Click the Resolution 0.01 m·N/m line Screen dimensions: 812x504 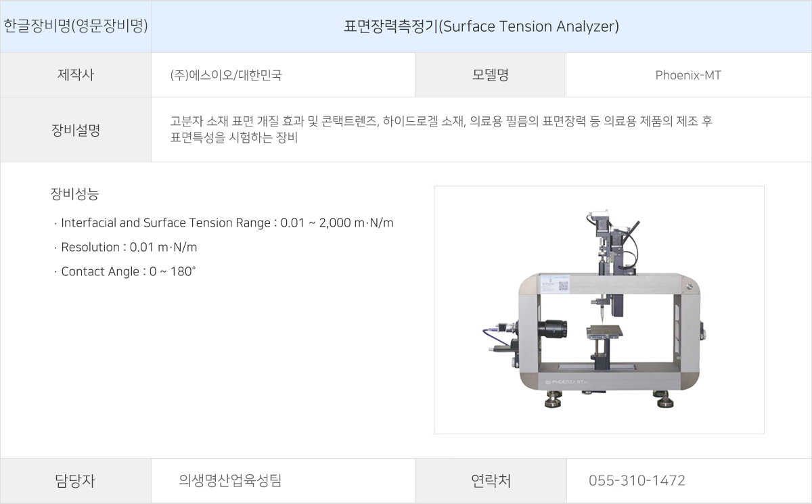tap(125, 248)
